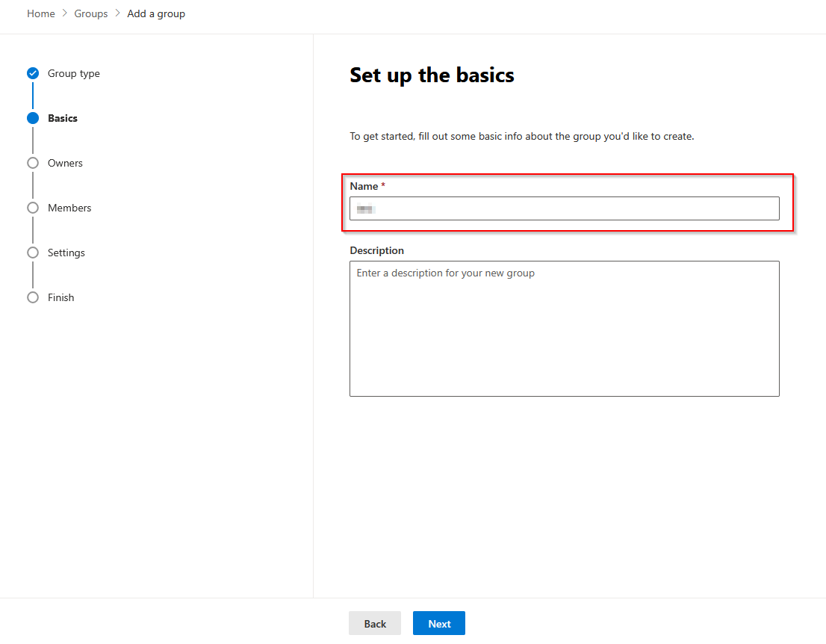Click the Settings step circle indicator
The image size is (826, 644).
[33, 253]
